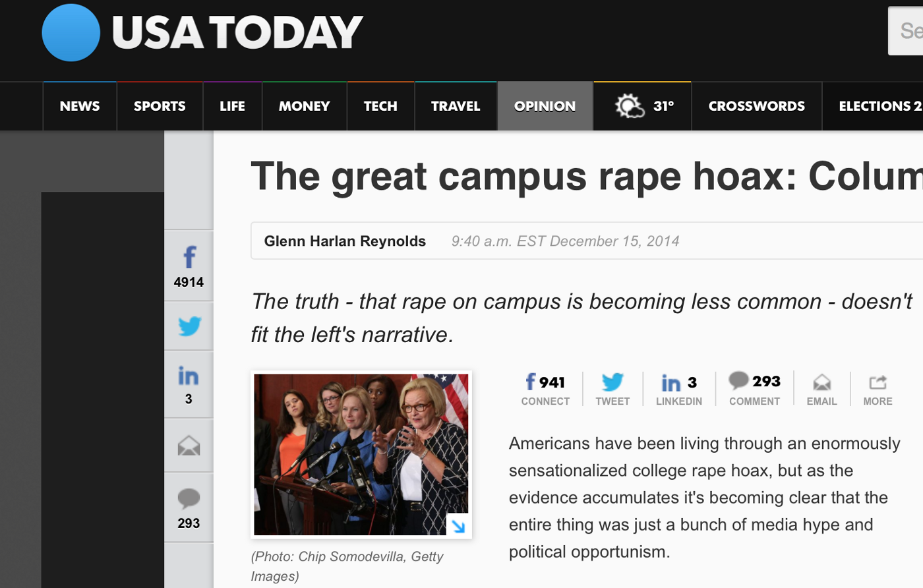Email article via sidebar envelope icon
The height and width of the screenshot is (588, 923).
click(x=189, y=446)
